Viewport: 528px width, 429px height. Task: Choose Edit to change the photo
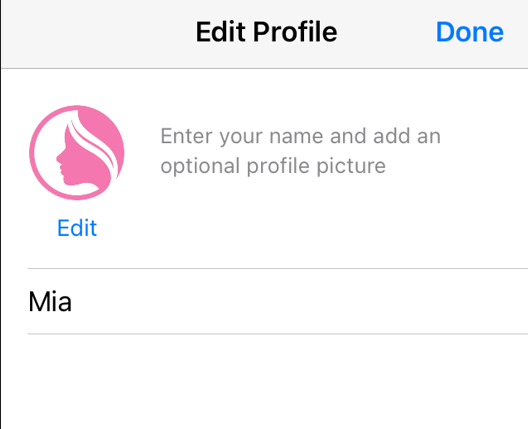click(77, 228)
